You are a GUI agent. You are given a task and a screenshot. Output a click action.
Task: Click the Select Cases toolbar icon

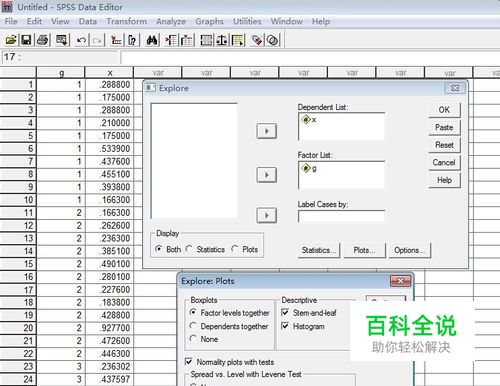tap(238, 40)
